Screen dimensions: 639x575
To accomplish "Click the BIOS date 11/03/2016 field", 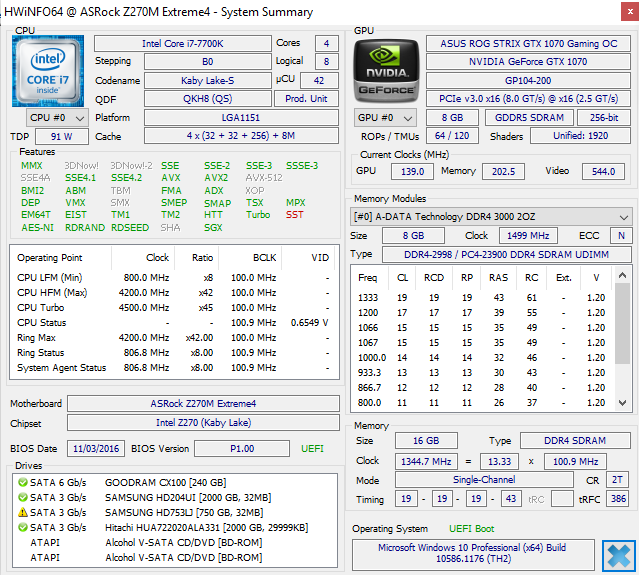I will coord(96,449).
